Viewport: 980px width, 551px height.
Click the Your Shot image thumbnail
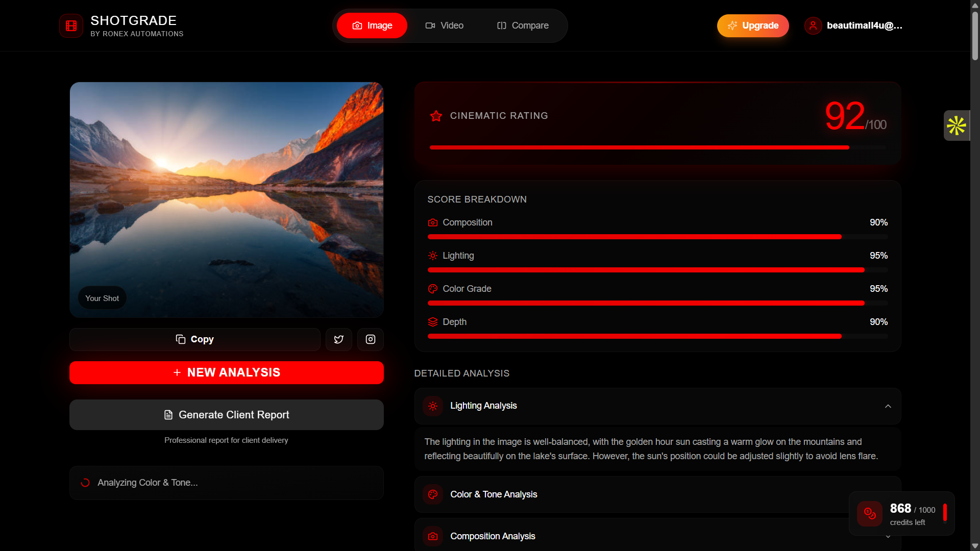pos(226,199)
